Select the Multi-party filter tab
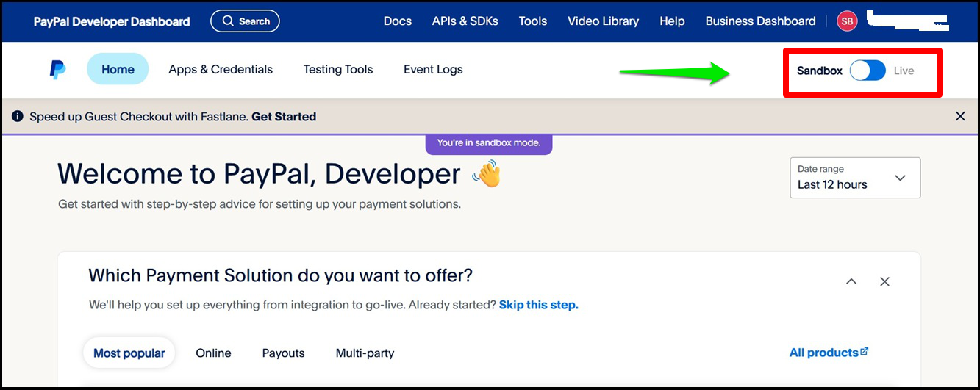 tap(365, 353)
